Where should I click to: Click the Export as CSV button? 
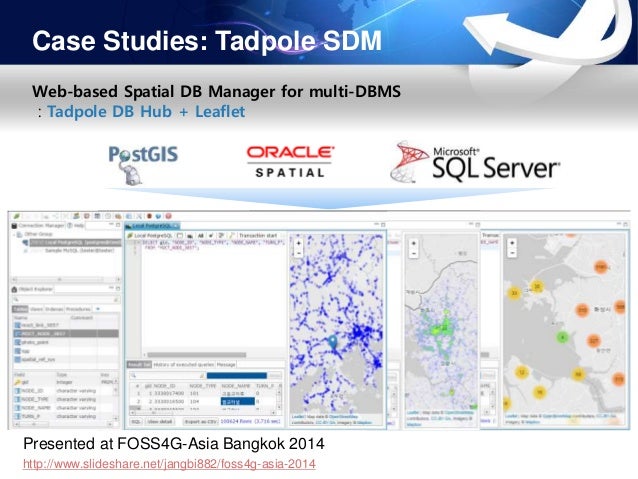coord(200,422)
